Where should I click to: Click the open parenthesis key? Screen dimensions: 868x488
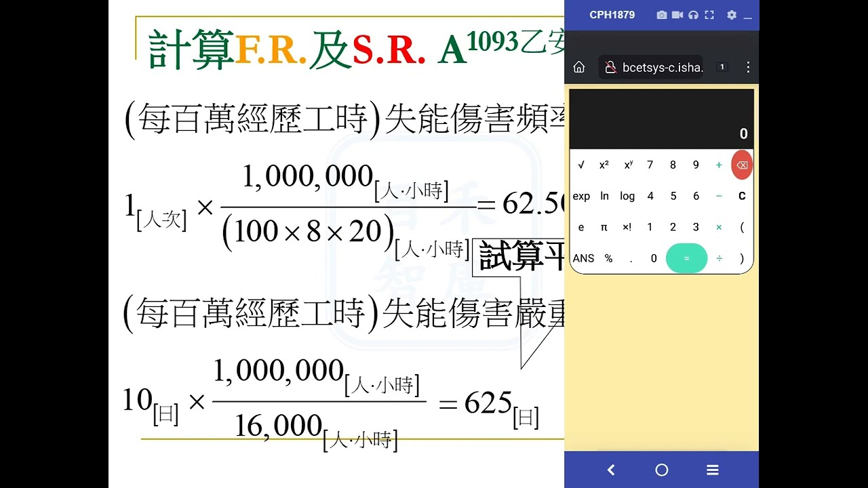(x=742, y=228)
